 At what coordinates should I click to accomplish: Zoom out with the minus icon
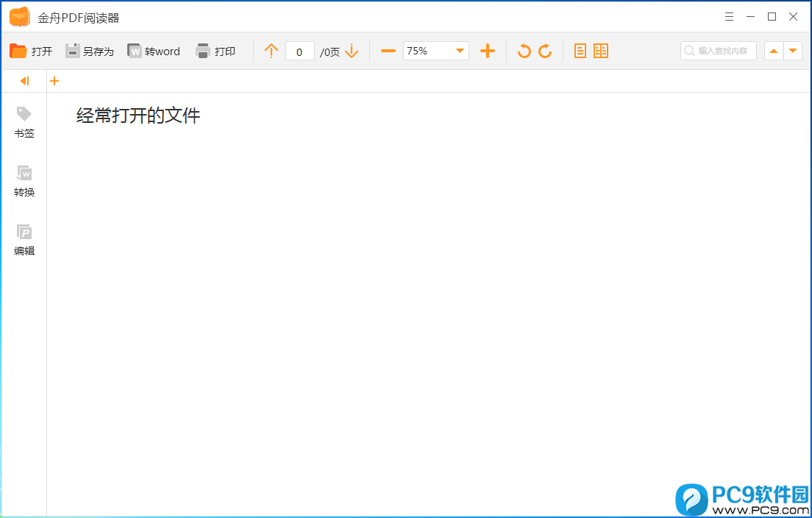point(388,51)
